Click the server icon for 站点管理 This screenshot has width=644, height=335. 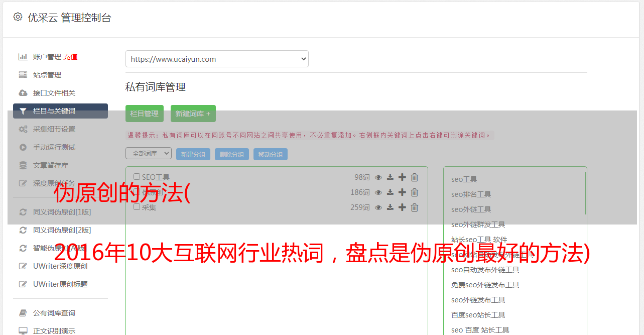(23, 75)
